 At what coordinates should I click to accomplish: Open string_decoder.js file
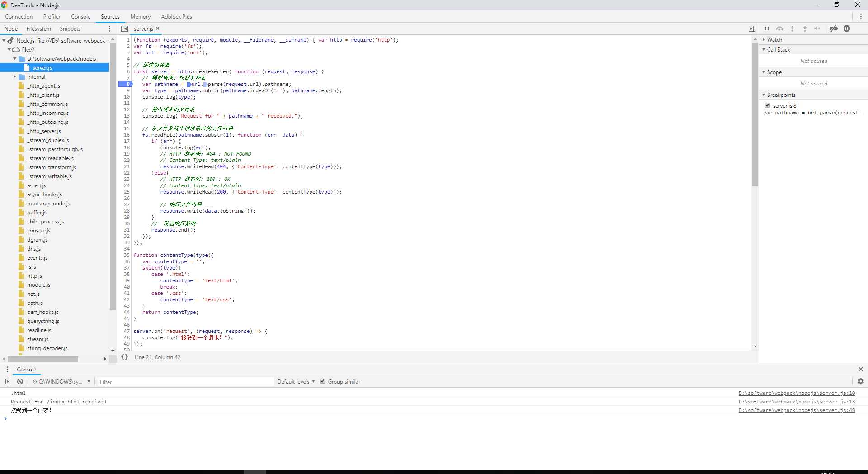click(x=47, y=348)
